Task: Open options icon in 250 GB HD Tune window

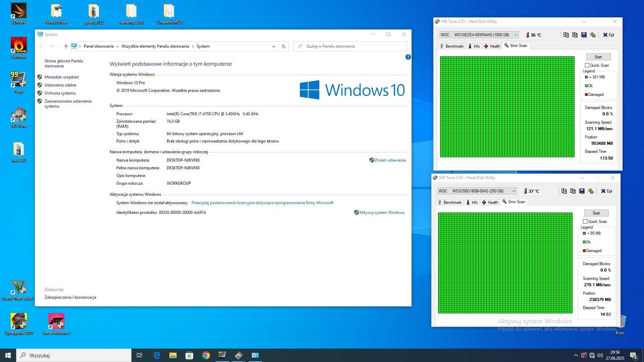Action: click(x=591, y=191)
